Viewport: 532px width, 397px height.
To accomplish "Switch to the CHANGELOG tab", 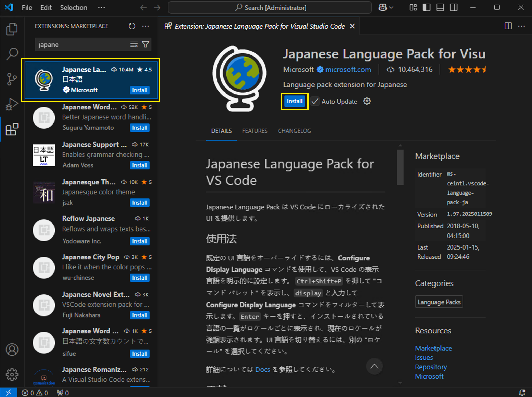I will point(294,131).
